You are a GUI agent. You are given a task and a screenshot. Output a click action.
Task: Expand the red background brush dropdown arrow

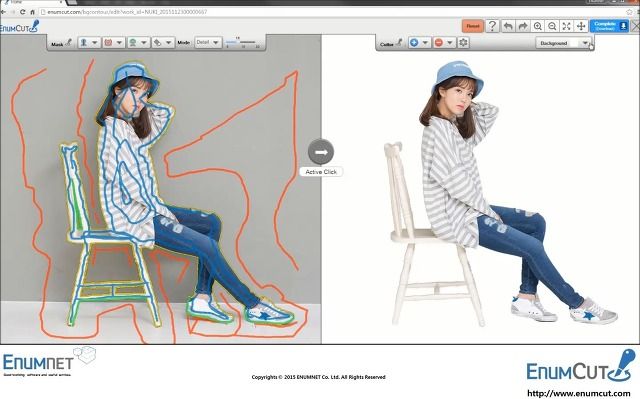coord(119,42)
